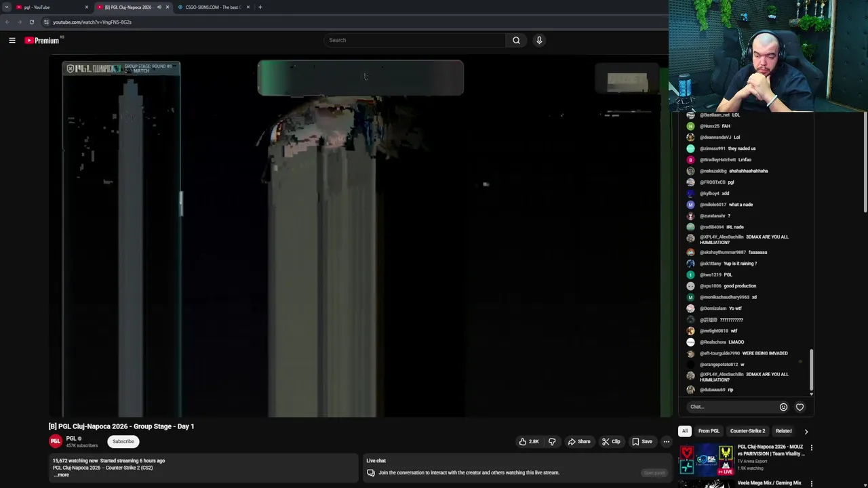This screenshot has width=868, height=488.
Task: Expand description with ...more
Action: click(61, 475)
